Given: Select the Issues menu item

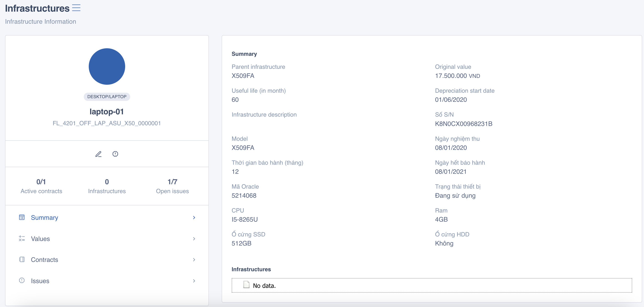Looking at the screenshot, I should [x=40, y=281].
